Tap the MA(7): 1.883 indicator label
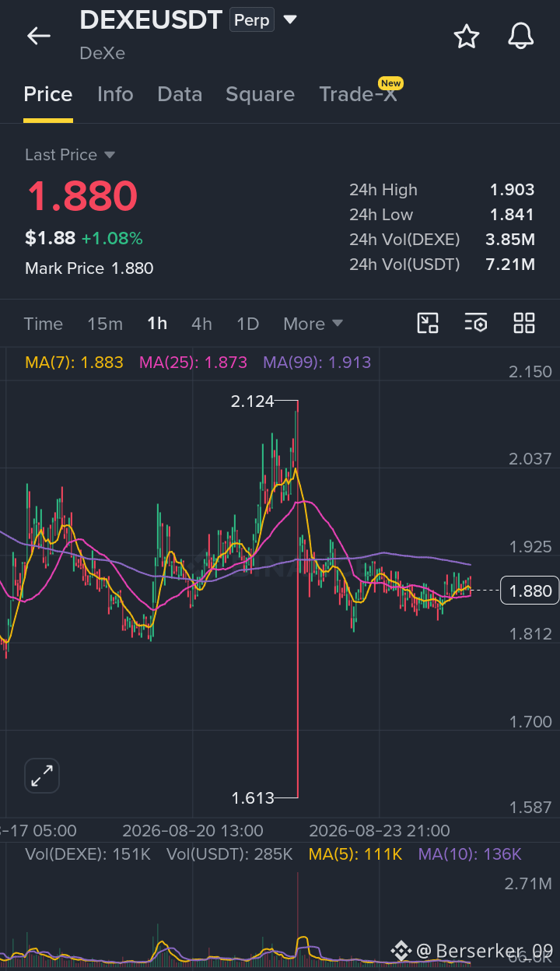This screenshot has width=560, height=971. pos(74,362)
